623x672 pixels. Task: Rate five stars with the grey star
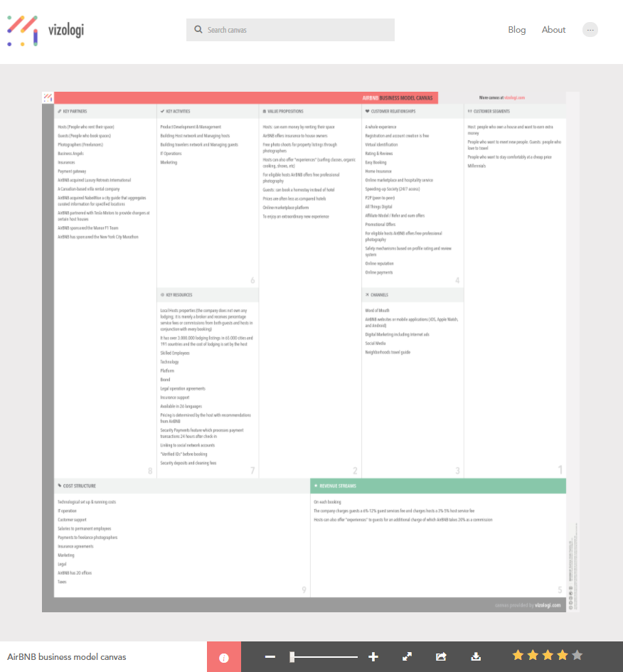point(577,655)
